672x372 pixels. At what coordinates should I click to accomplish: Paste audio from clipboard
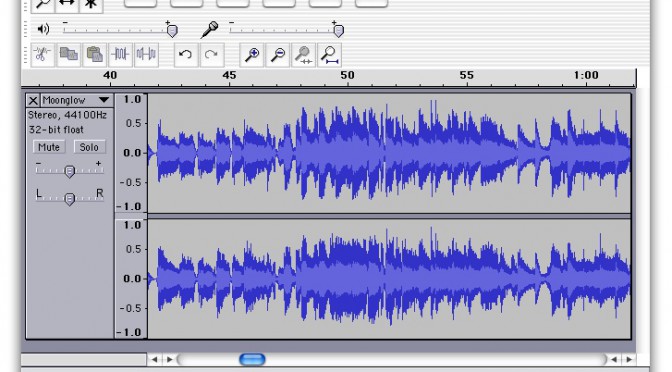[x=94, y=54]
